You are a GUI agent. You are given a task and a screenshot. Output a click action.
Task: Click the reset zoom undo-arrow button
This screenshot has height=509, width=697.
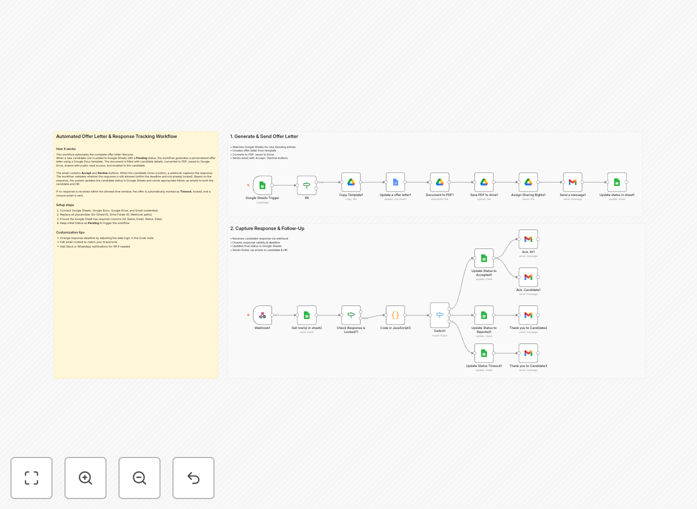tap(193, 478)
